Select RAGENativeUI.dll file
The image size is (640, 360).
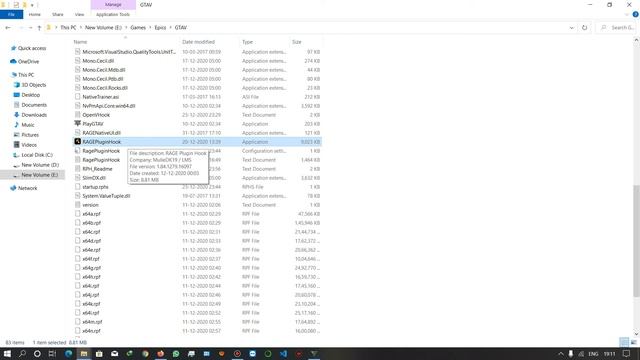click(x=101, y=133)
